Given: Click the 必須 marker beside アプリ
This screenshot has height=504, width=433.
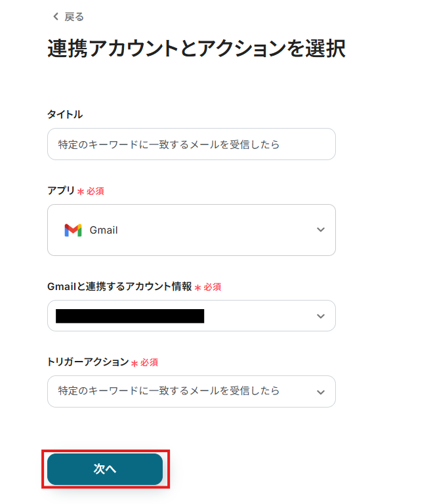Looking at the screenshot, I should tap(95, 192).
